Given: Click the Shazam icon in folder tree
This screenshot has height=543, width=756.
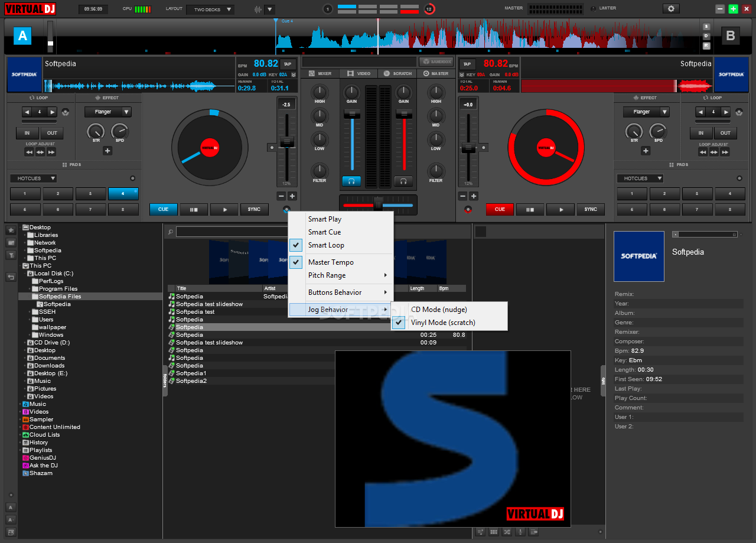Looking at the screenshot, I should 25,473.
